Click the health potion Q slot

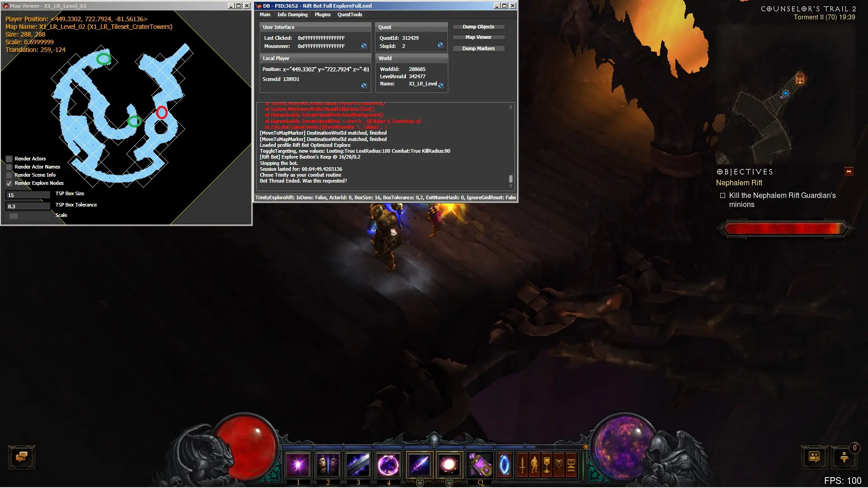pyautogui.click(x=480, y=465)
